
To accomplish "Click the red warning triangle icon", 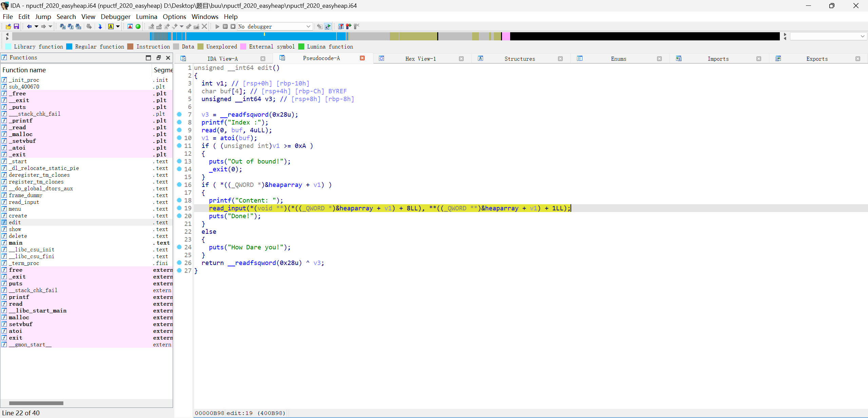I will 130,26.
